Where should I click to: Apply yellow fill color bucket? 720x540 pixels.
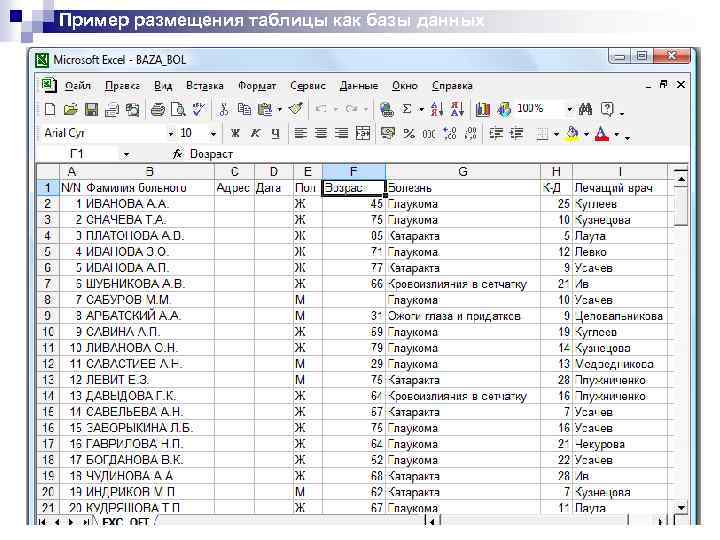coord(573,133)
